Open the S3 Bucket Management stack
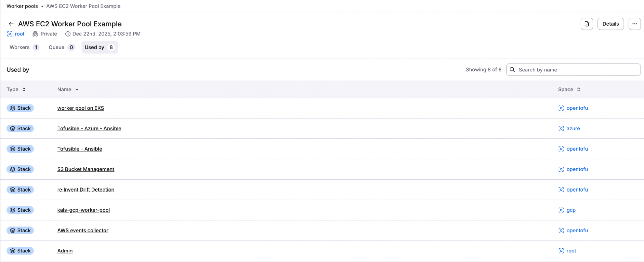 tap(86, 169)
